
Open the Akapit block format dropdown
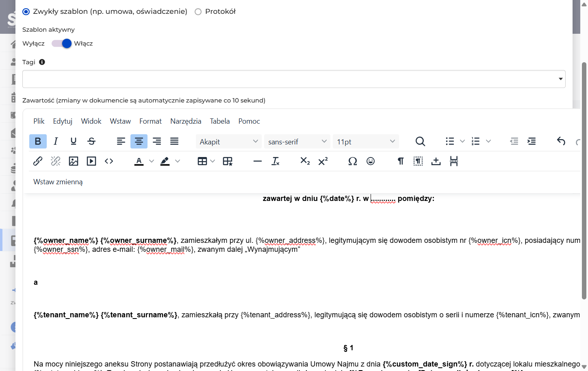229,142
